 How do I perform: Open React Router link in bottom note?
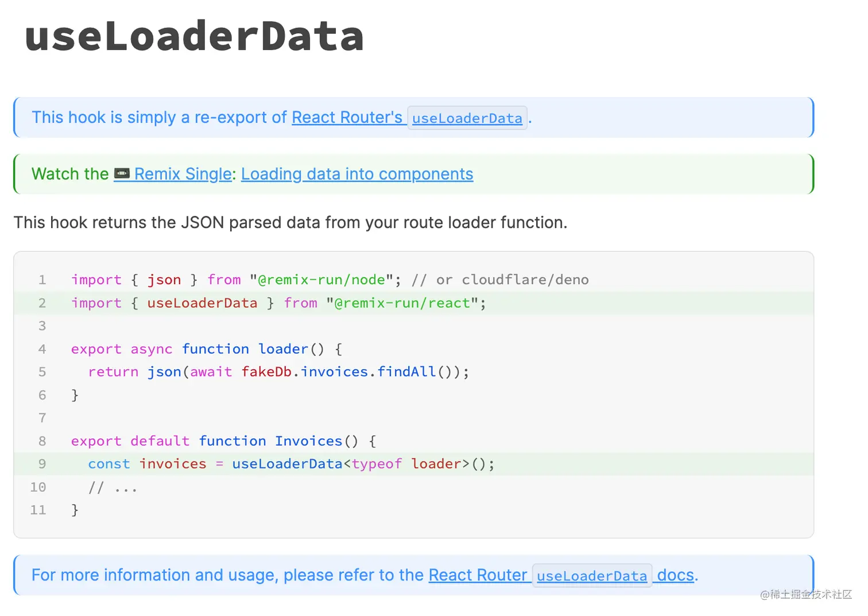click(x=478, y=575)
